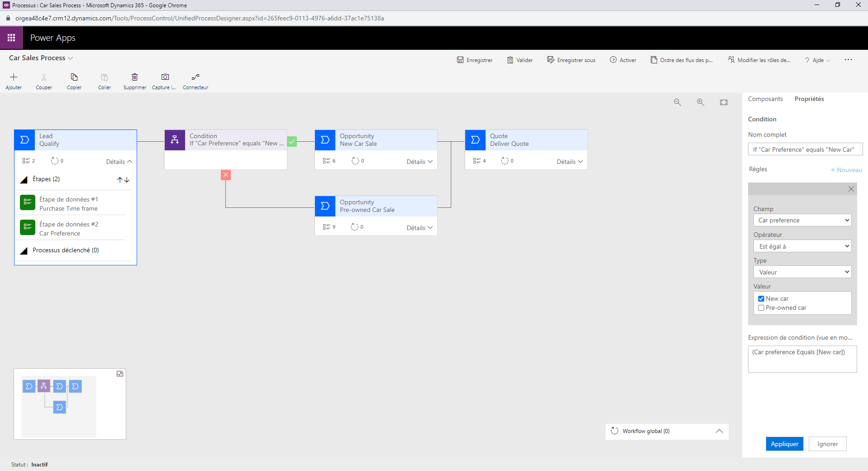The width and height of the screenshot is (868, 471).
Task: Open the Opérateur dropdown
Action: (802, 246)
